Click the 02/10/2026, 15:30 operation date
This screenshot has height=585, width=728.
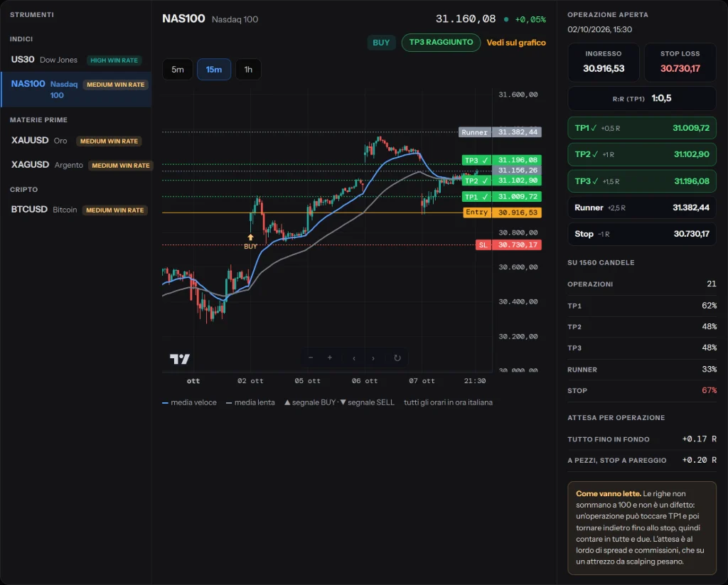click(x=599, y=29)
